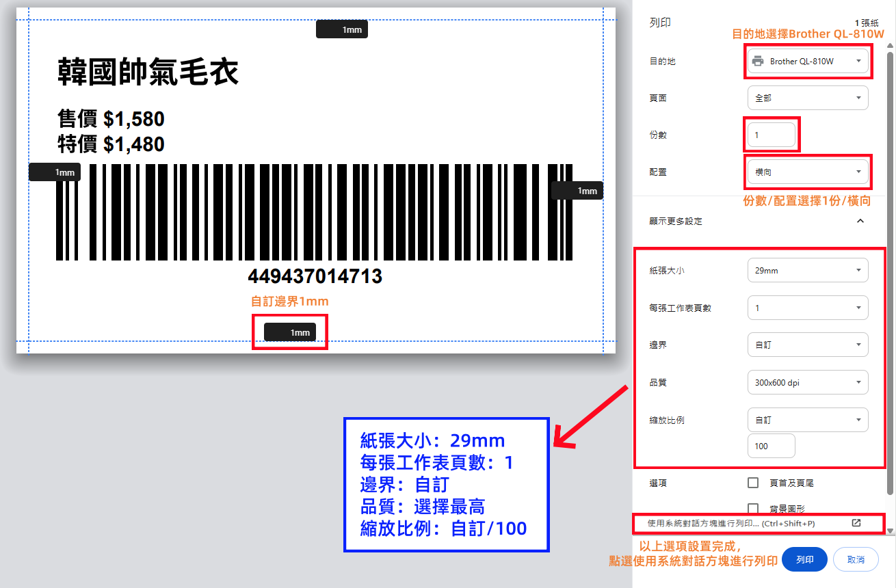The image size is (896, 588).
Task: Click the left margin 1mm handle
Action: 55,172
